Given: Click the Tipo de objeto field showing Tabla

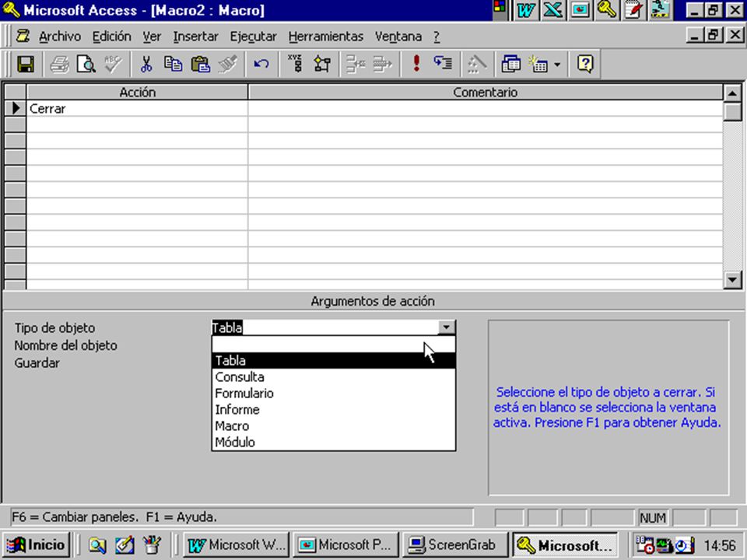Looking at the screenshot, I should pyautogui.click(x=325, y=327).
